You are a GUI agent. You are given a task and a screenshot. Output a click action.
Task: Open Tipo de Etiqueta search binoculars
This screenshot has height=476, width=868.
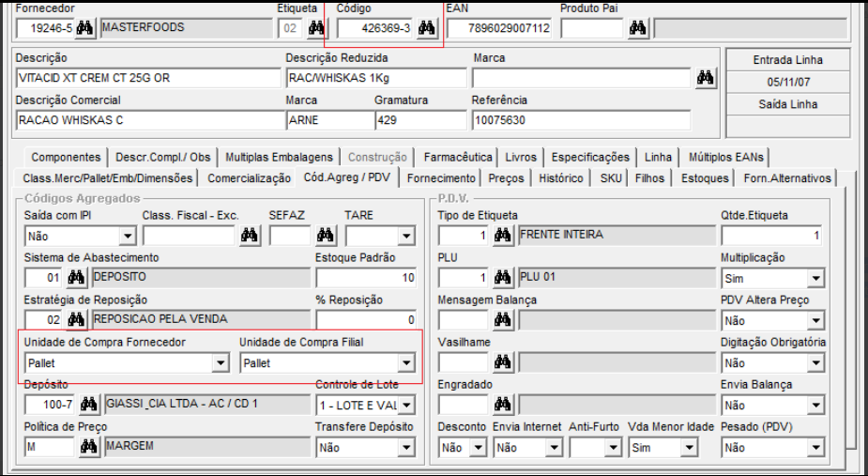(x=503, y=236)
